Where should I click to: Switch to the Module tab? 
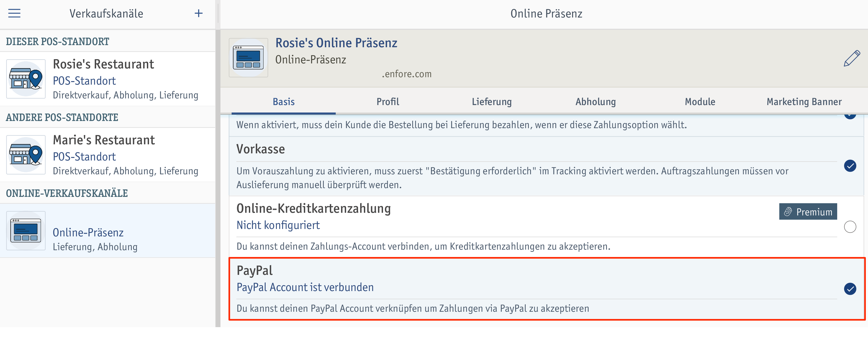(700, 102)
